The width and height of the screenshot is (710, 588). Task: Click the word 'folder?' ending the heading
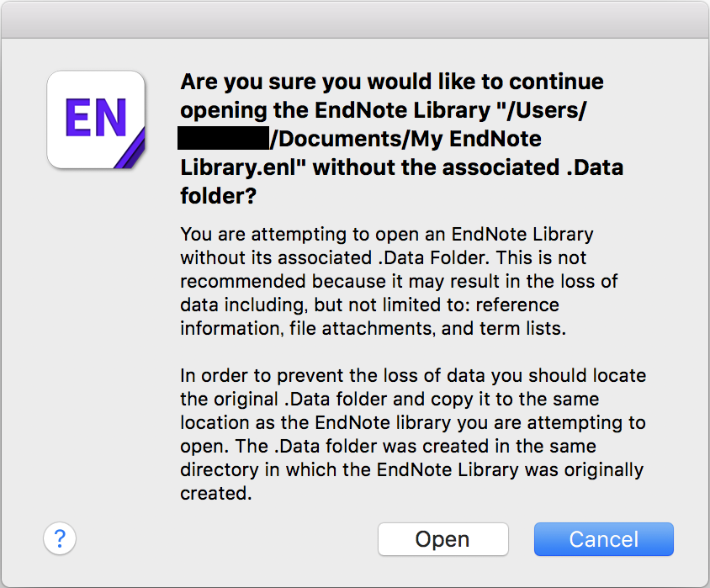coord(218,196)
